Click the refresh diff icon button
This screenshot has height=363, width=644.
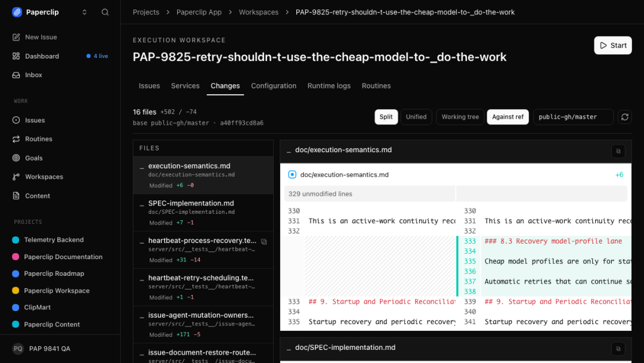pos(625,117)
